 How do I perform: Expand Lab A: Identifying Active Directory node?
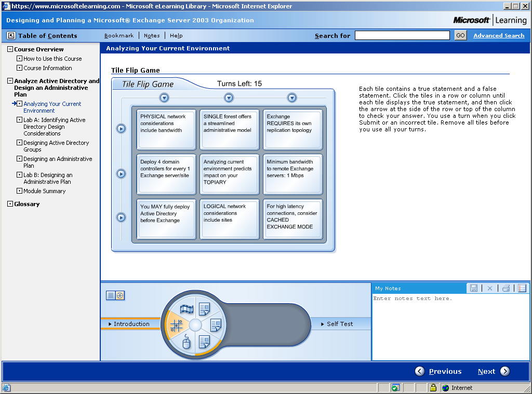point(19,120)
